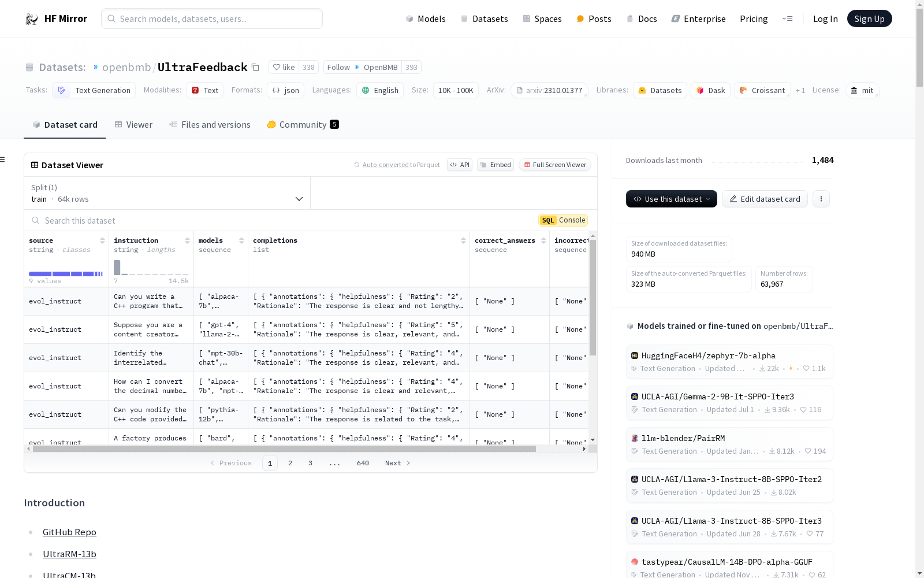Open the more navigation menu icon
Screen dimensions: 924x578
point(787,18)
